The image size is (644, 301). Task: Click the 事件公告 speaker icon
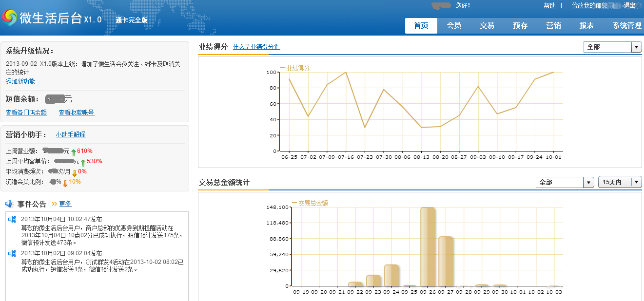pos(9,204)
